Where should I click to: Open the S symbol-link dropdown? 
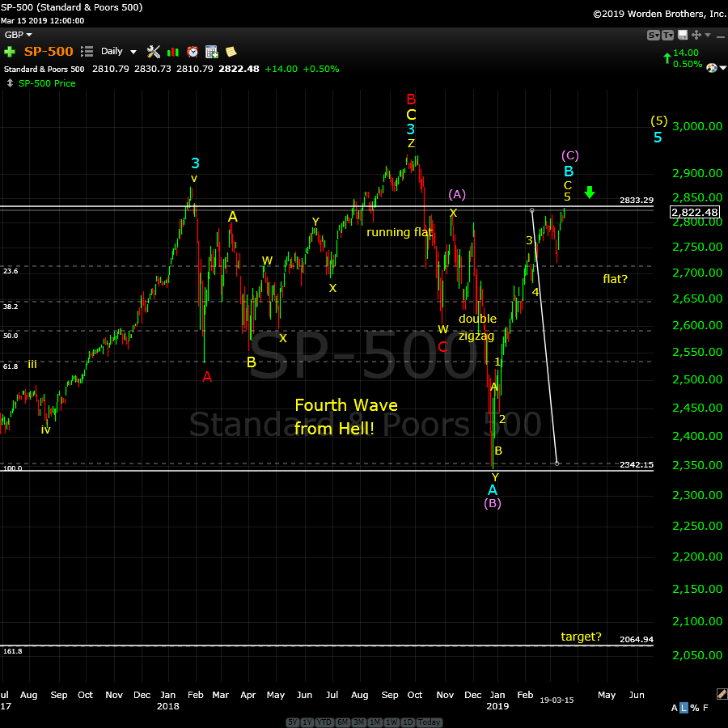(654, 36)
